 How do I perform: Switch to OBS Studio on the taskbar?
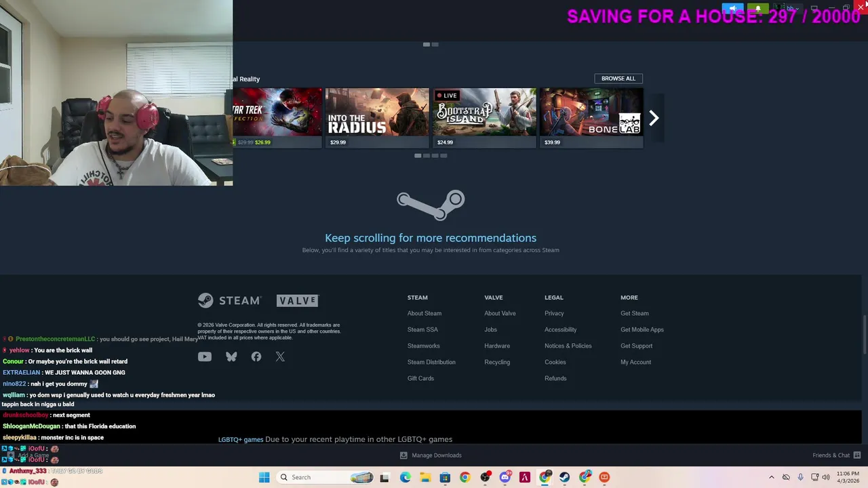485,477
